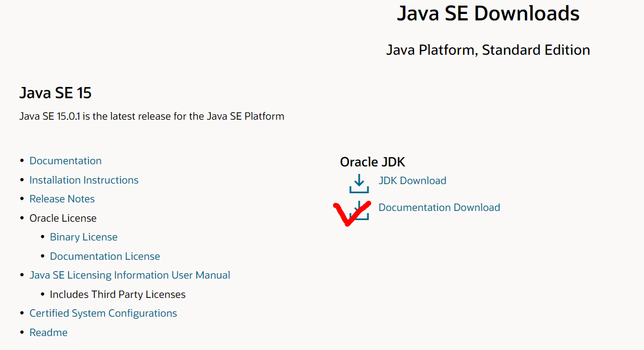Open the Documentation Download link
The image size is (644, 350).
(x=439, y=208)
